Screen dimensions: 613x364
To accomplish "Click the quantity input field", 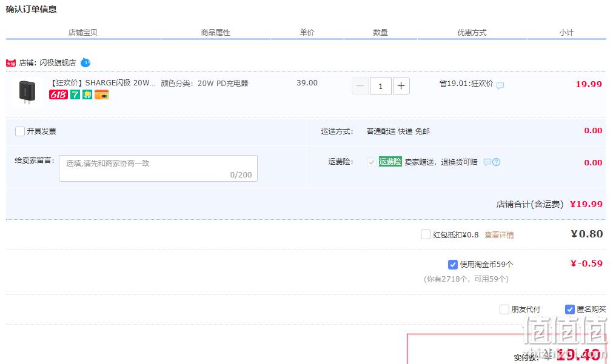I will point(380,86).
